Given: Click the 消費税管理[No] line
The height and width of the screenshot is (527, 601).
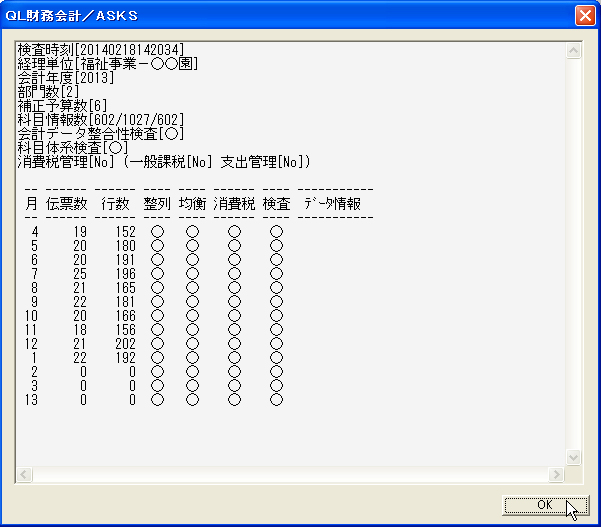Looking at the screenshot, I should [164, 162].
